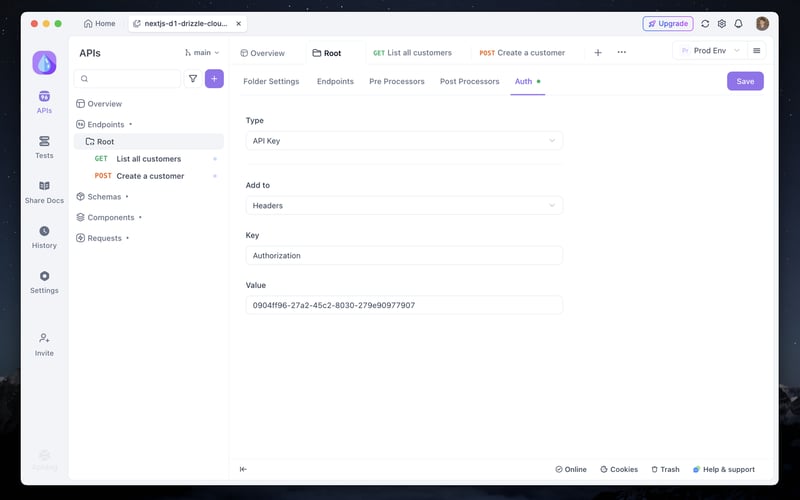This screenshot has width=800, height=500.
Task: Open the Add to Headers dropdown
Action: [404, 206]
